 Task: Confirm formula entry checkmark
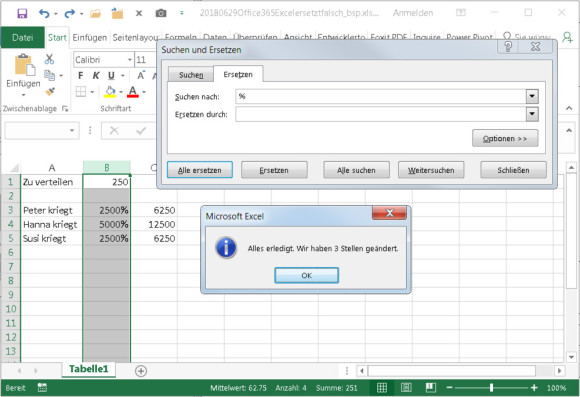(141, 131)
